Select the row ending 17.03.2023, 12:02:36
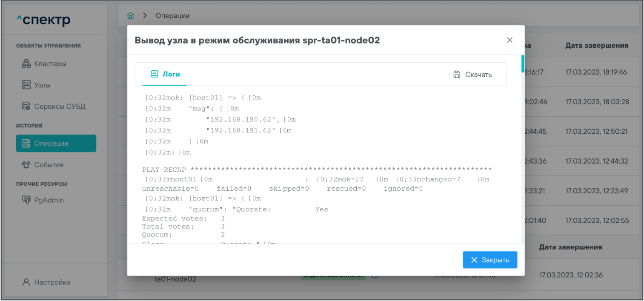This screenshot has width=644, height=301. click(570, 275)
